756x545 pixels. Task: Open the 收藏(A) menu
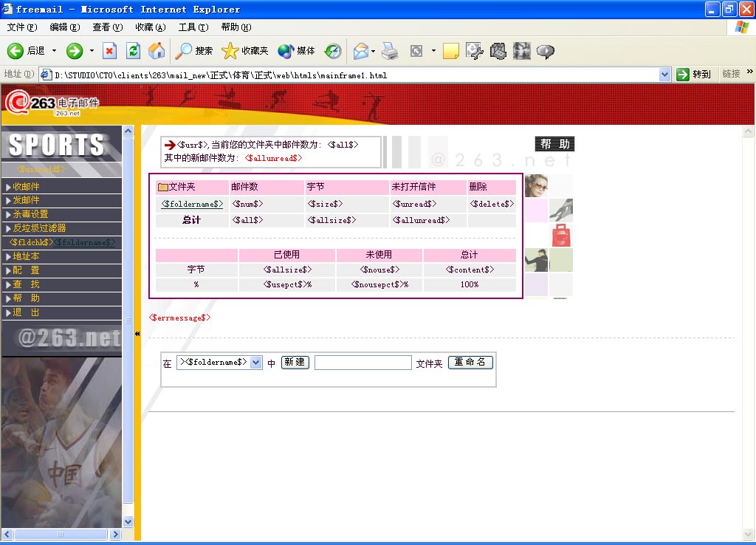click(151, 27)
